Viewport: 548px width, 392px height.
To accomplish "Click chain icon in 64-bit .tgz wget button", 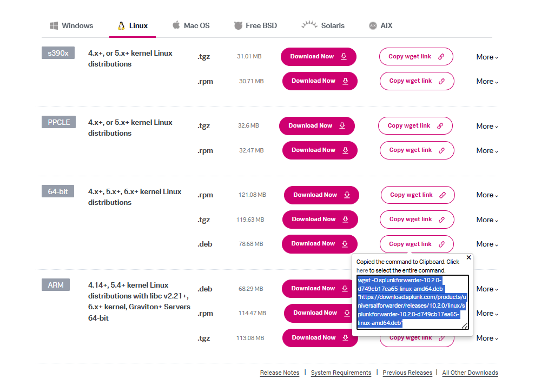I will click(442, 220).
